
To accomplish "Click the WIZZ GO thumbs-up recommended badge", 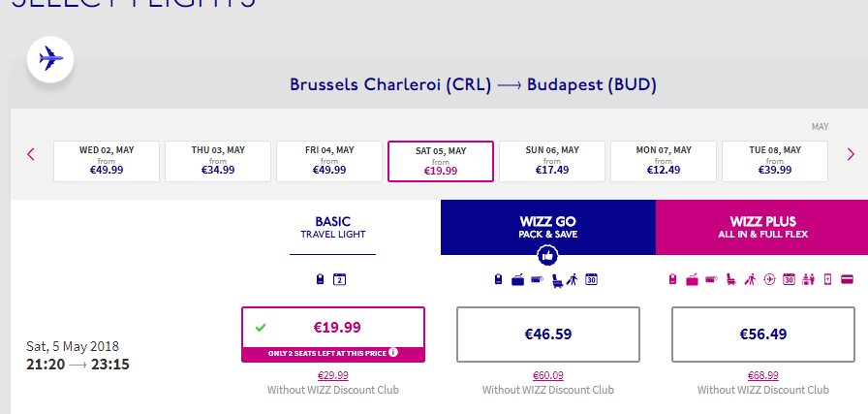I will pos(548,256).
